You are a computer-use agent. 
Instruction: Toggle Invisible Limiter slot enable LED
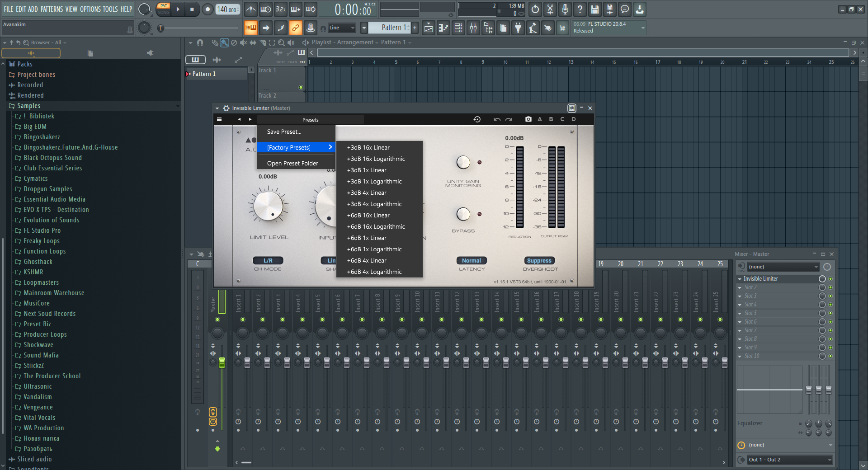point(830,279)
